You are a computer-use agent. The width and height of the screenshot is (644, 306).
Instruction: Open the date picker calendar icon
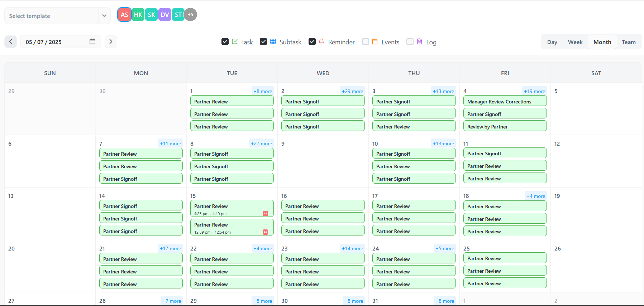[x=92, y=42]
